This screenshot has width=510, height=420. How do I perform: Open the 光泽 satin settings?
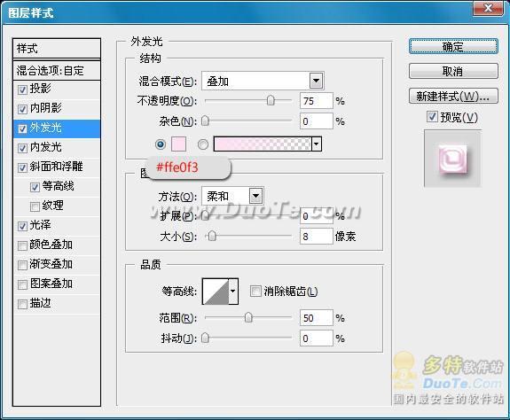pos(40,225)
